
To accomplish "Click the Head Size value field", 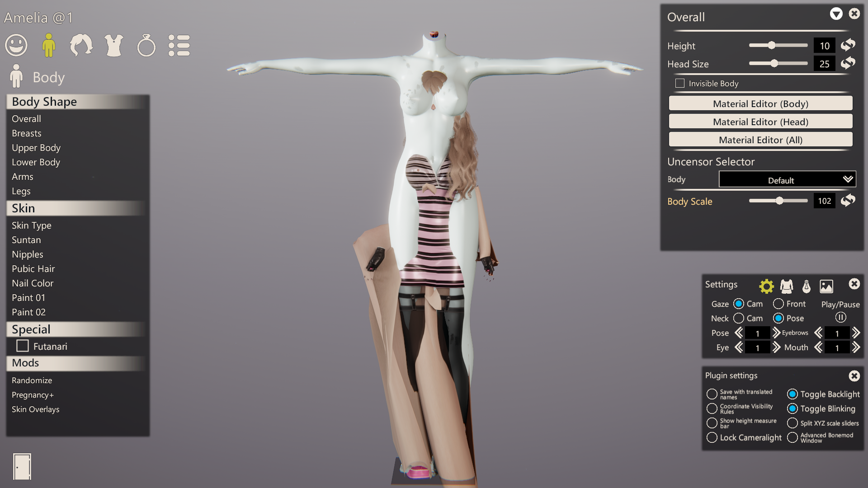I will [x=824, y=64].
